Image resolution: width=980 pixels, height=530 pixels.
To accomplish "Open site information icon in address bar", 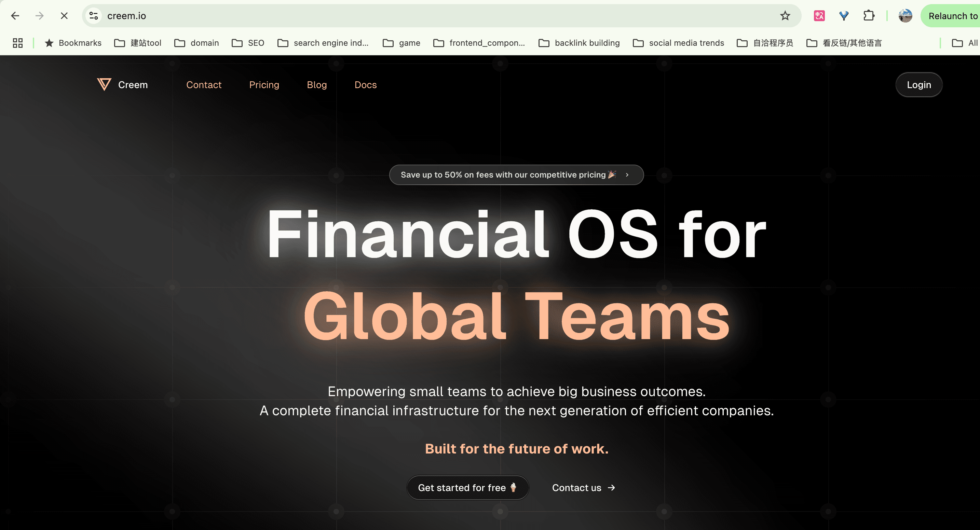I will coord(94,16).
